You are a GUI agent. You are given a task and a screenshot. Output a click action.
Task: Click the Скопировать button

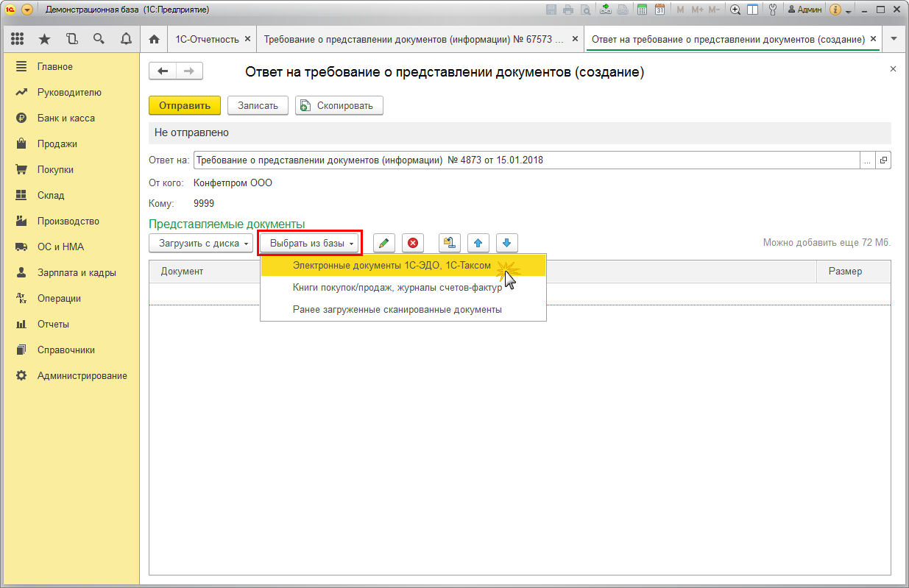point(339,105)
